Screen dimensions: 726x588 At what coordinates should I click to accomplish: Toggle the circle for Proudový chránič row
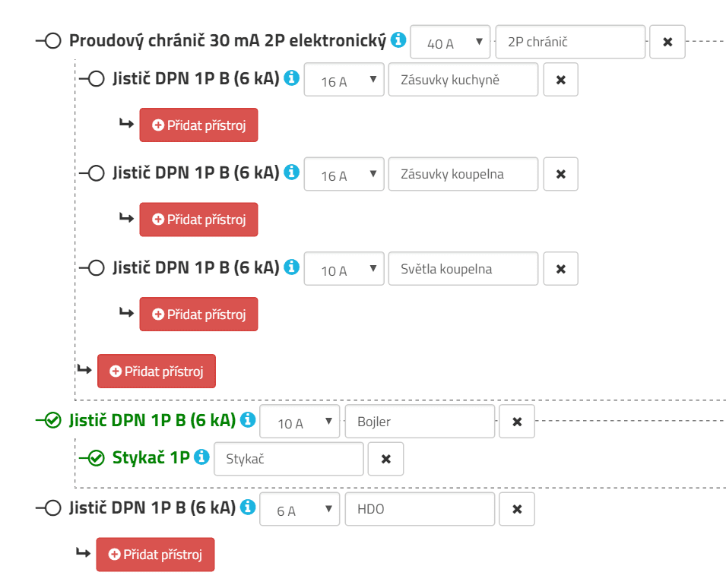coord(52,41)
